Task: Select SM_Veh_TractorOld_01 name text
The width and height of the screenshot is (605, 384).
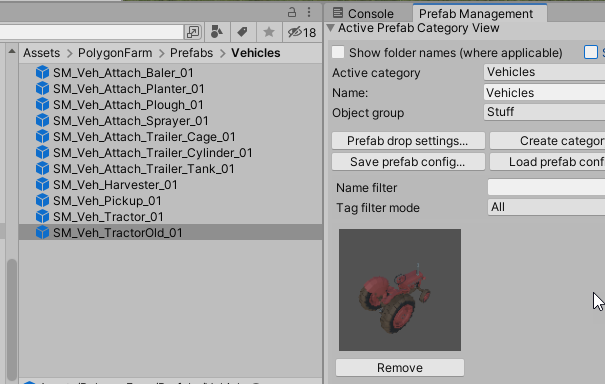Action: [x=118, y=233]
